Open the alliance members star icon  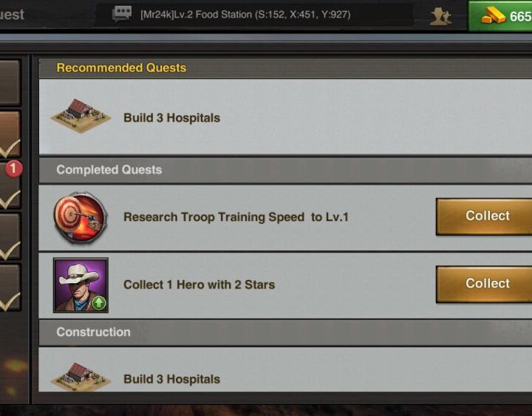pyautogui.click(x=440, y=16)
